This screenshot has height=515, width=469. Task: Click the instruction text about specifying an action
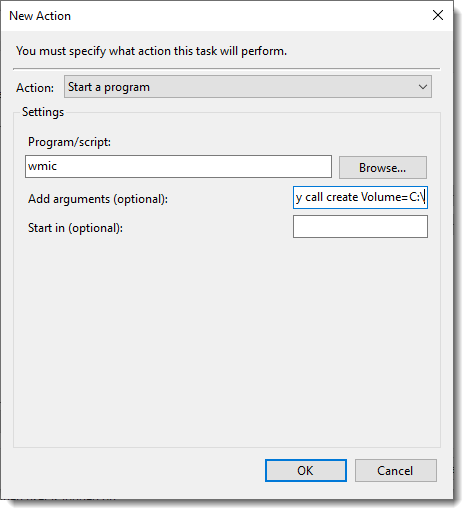151,51
